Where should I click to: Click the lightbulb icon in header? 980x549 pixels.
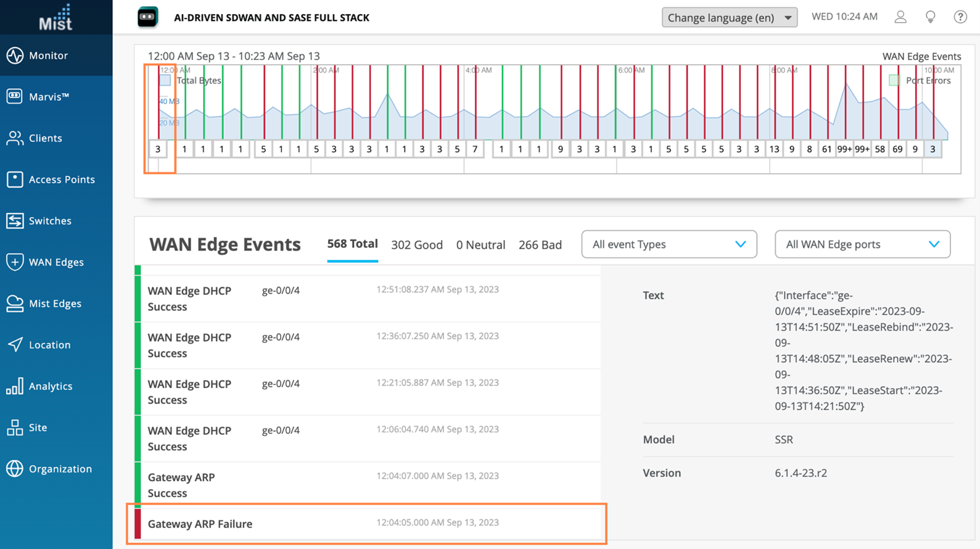coord(930,17)
